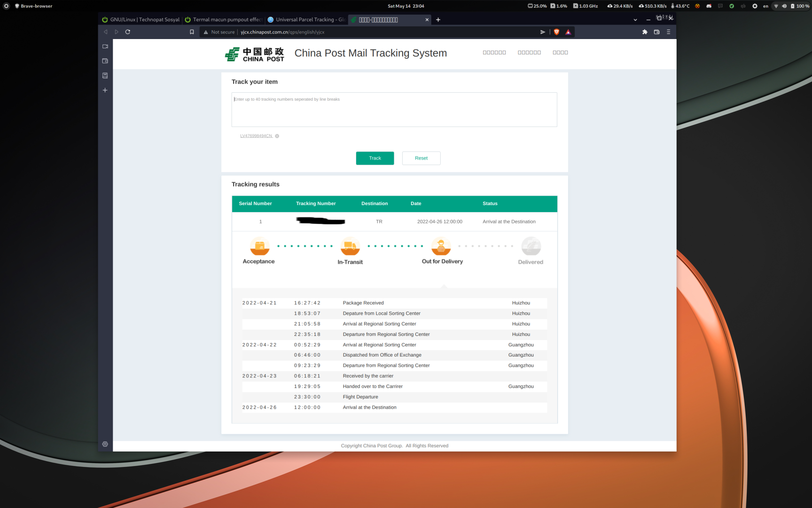Open the Brave Rewards triangle icon
This screenshot has height=508, width=812.
(x=568, y=32)
